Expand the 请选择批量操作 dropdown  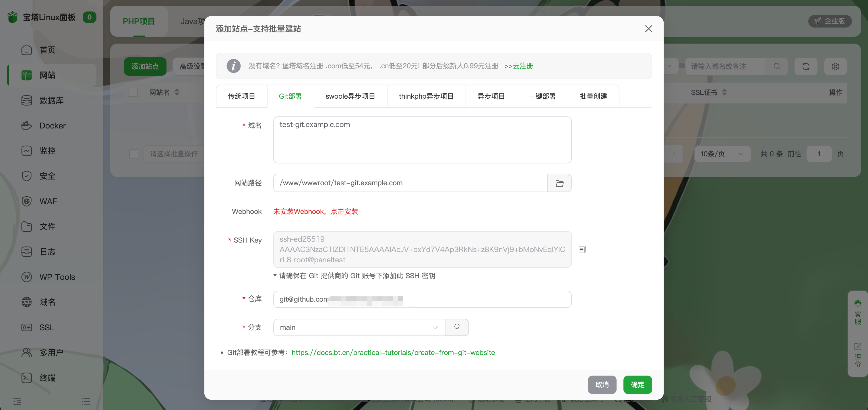(174, 154)
